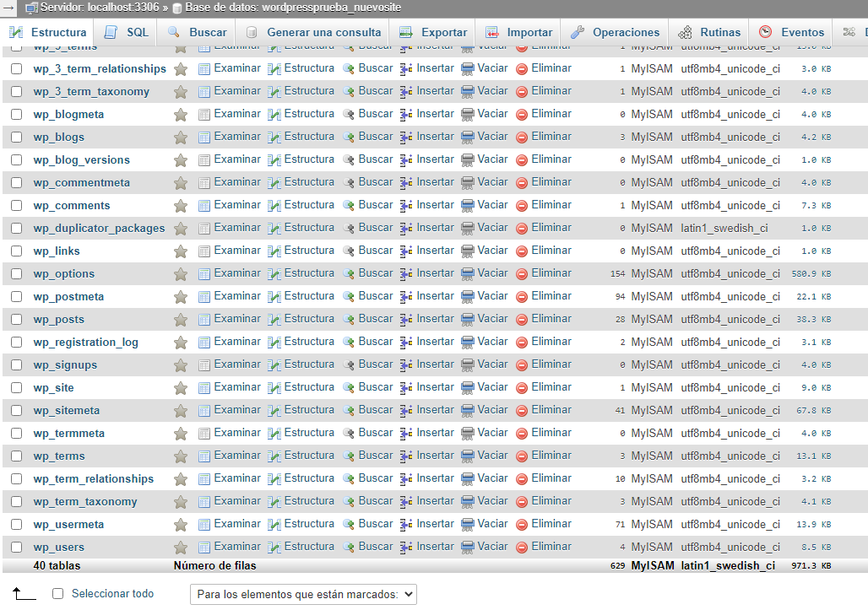Open the SQL tab
Image resolution: width=868 pixels, height=610 pixels.
click(127, 33)
